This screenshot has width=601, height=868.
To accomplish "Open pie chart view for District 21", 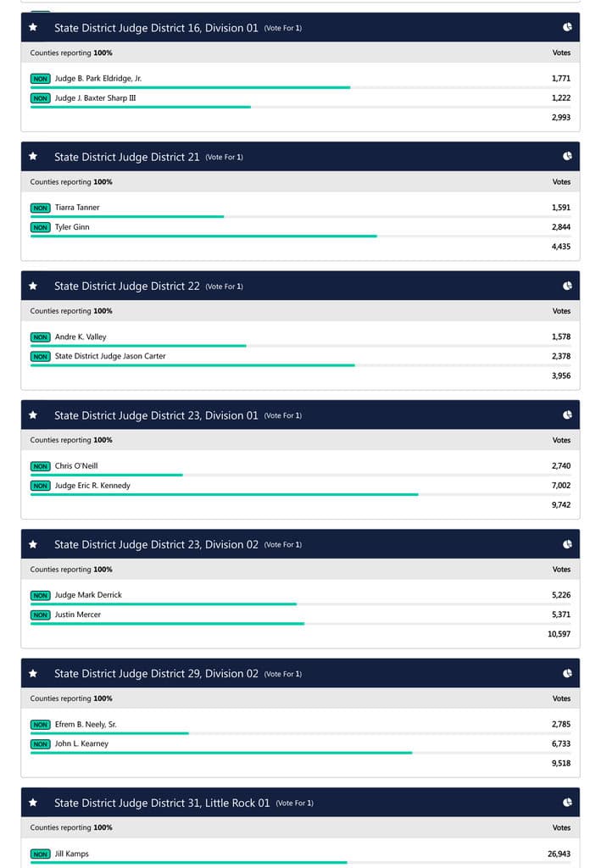I will [x=567, y=157].
